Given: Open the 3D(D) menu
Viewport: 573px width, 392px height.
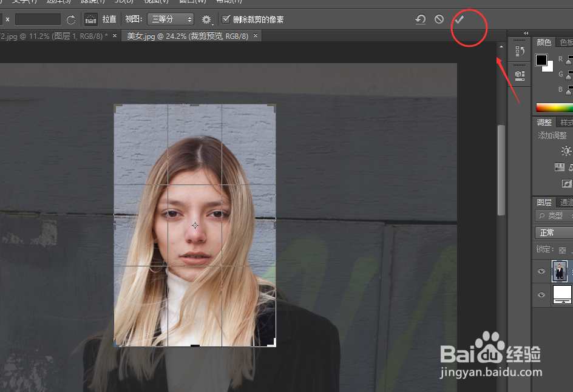Looking at the screenshot, I should 123,1.
